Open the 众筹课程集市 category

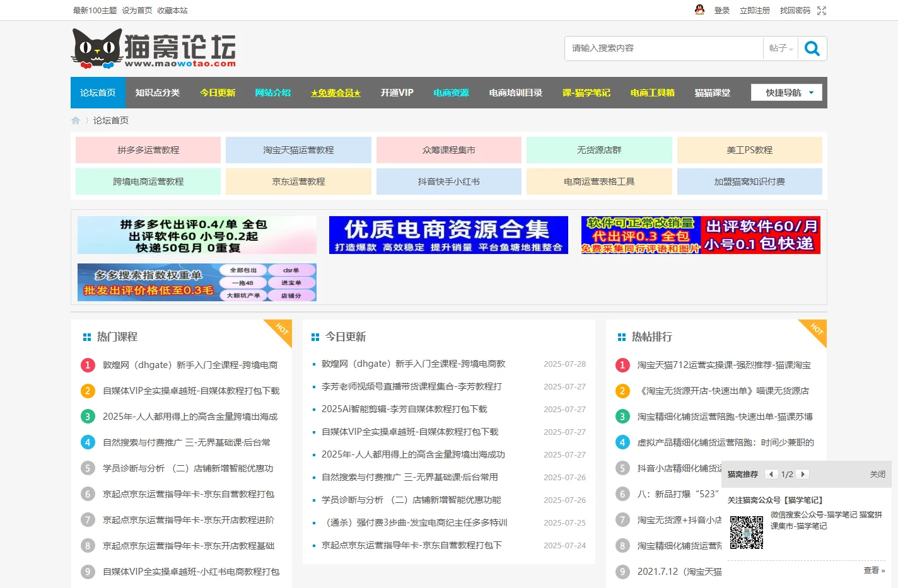[449, 150]
